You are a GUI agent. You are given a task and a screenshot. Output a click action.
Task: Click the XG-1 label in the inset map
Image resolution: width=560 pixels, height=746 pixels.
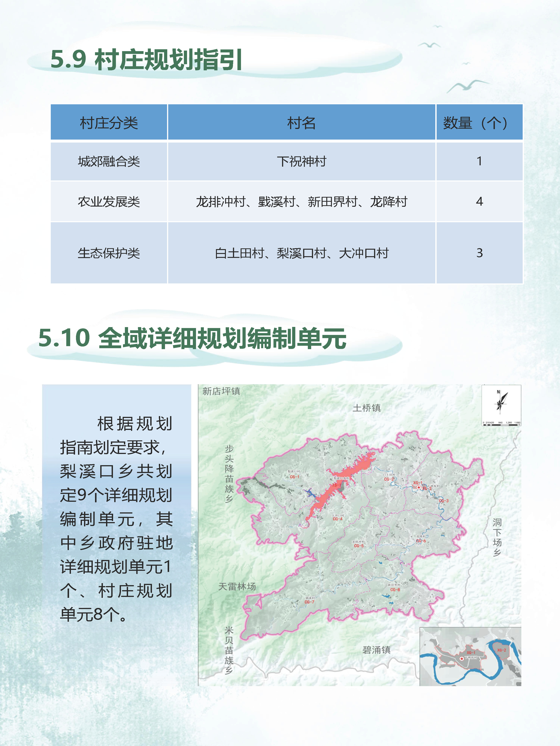tap(471, 653)
